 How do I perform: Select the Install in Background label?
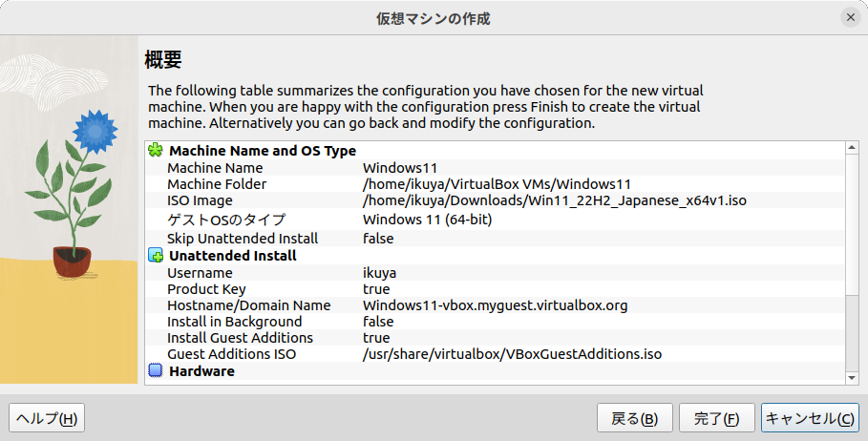(235, 322)
